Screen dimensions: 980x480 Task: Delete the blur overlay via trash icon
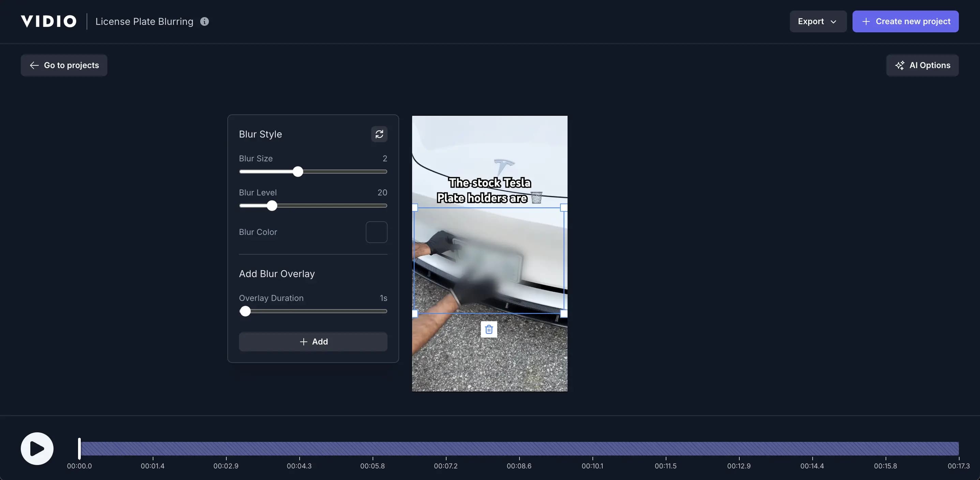pyautogui.click(x=489, y=329)
